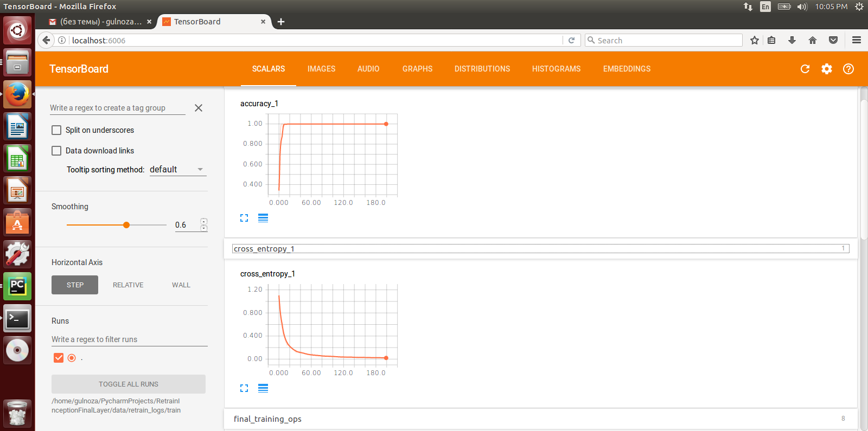Launch LibreOffice Calc from dock
868x431 pixels.
pyautogui.click(x=17, y=158)
